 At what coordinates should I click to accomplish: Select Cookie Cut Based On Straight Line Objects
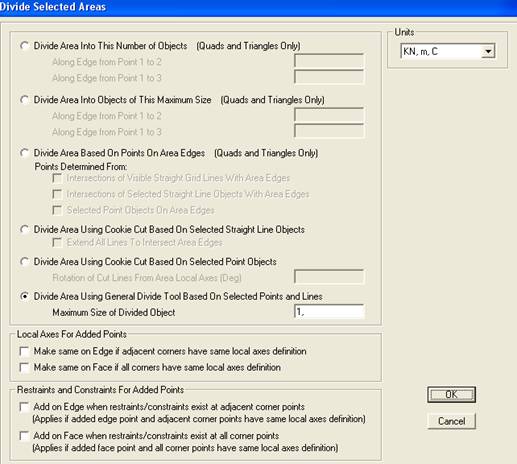tap(24, 229)
